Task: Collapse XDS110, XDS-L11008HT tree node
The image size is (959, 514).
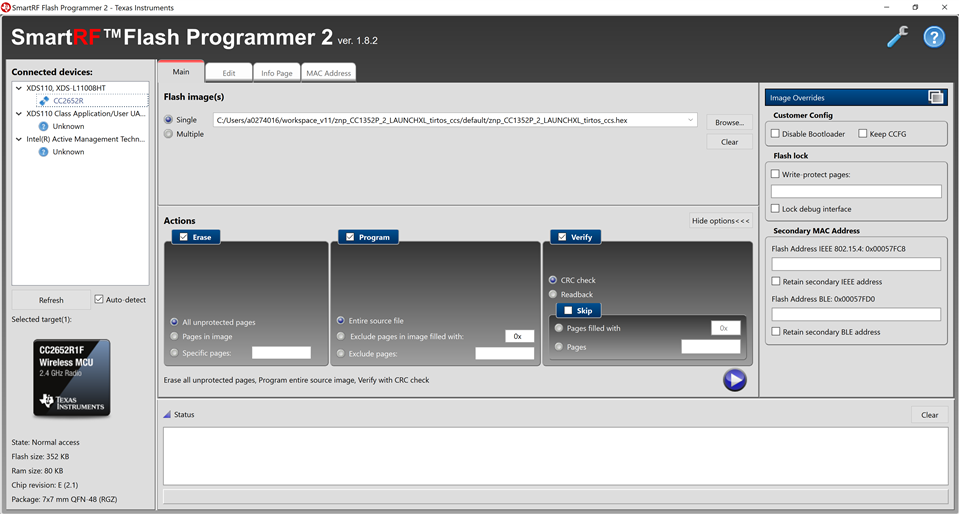Action: click(x=19, y=88)
